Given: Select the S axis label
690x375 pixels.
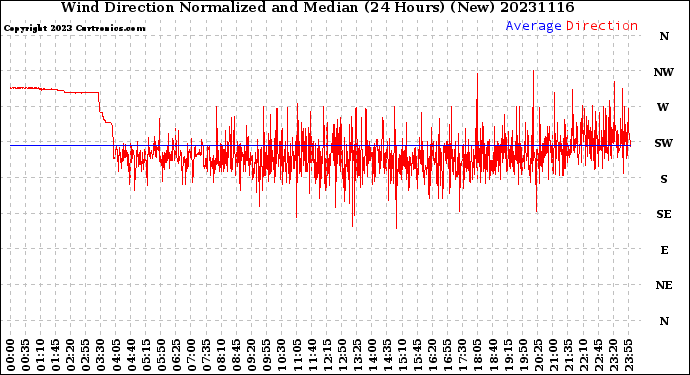Looking at the screenshot, I should [664, 179].
